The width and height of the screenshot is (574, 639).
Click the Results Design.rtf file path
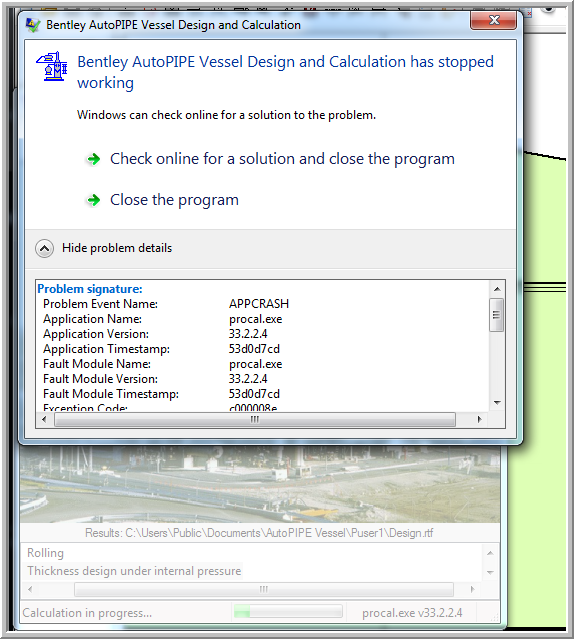[259, 533]
